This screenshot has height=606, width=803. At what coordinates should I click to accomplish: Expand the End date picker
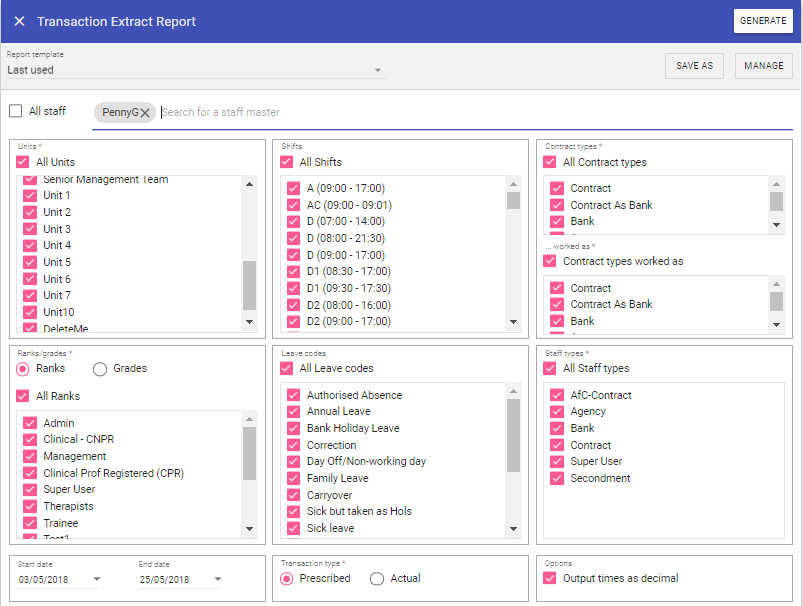click(217, 579)
